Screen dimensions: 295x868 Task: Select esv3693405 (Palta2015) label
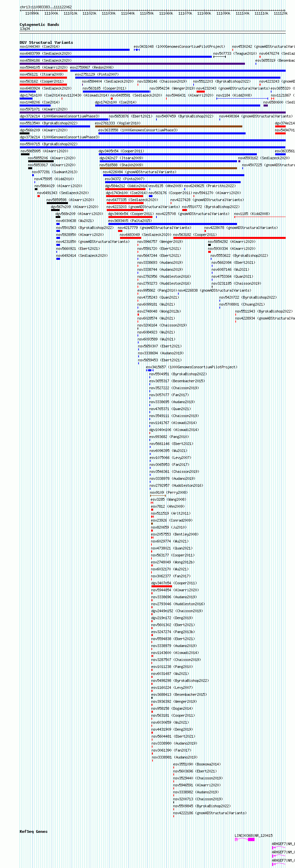[130, 221]
